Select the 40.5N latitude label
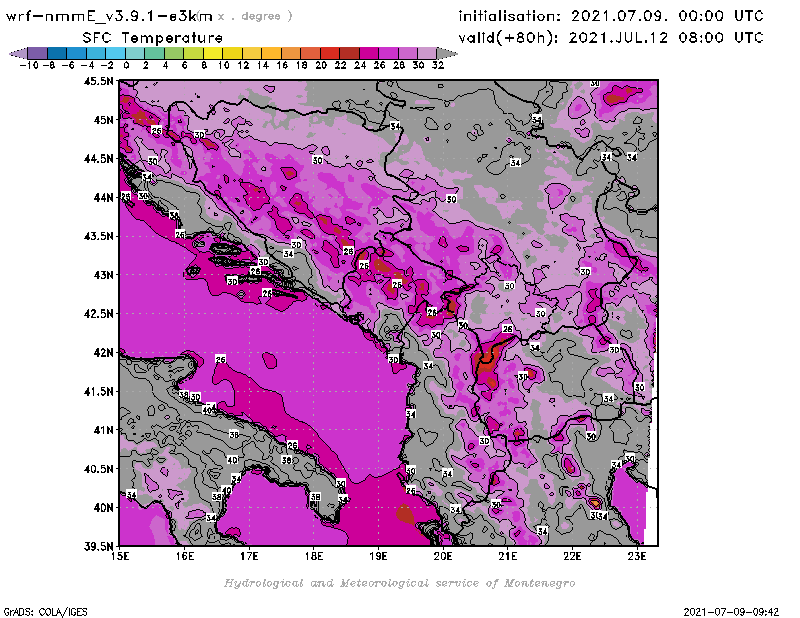 [98, 469]
